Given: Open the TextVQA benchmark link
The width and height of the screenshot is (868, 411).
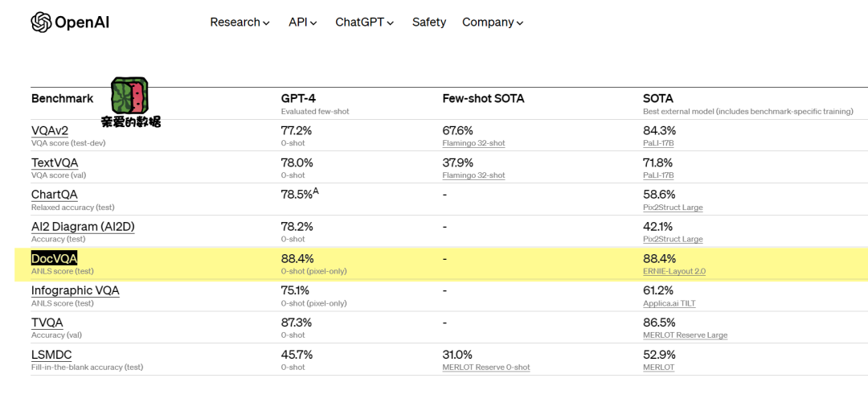Looking at the screenshot, I should [x=55, y=162].
